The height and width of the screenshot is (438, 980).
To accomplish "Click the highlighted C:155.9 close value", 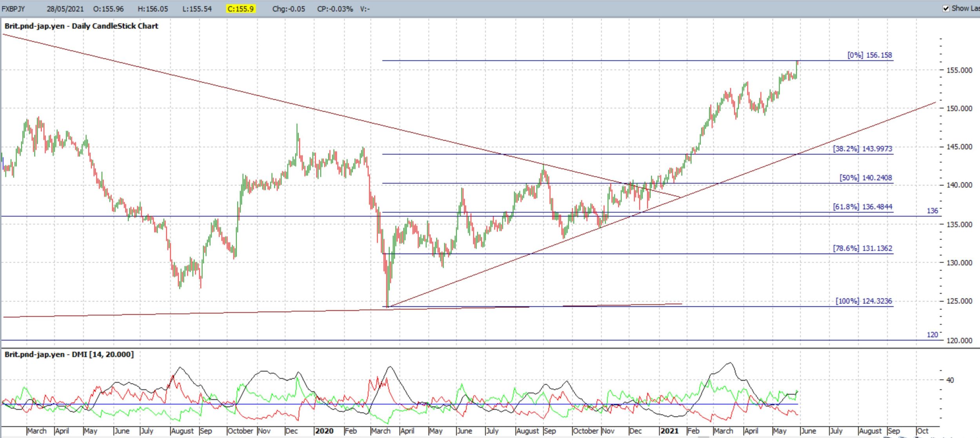I will point(241,9).
